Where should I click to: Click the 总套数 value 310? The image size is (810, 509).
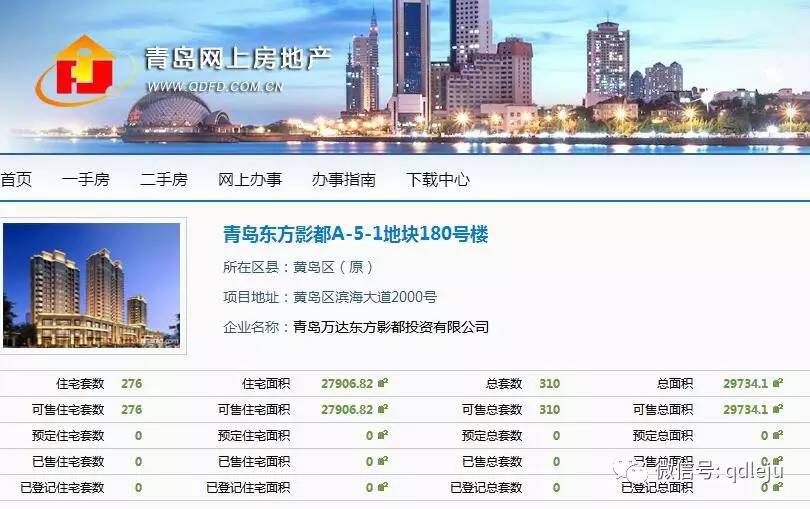(550, 383)
